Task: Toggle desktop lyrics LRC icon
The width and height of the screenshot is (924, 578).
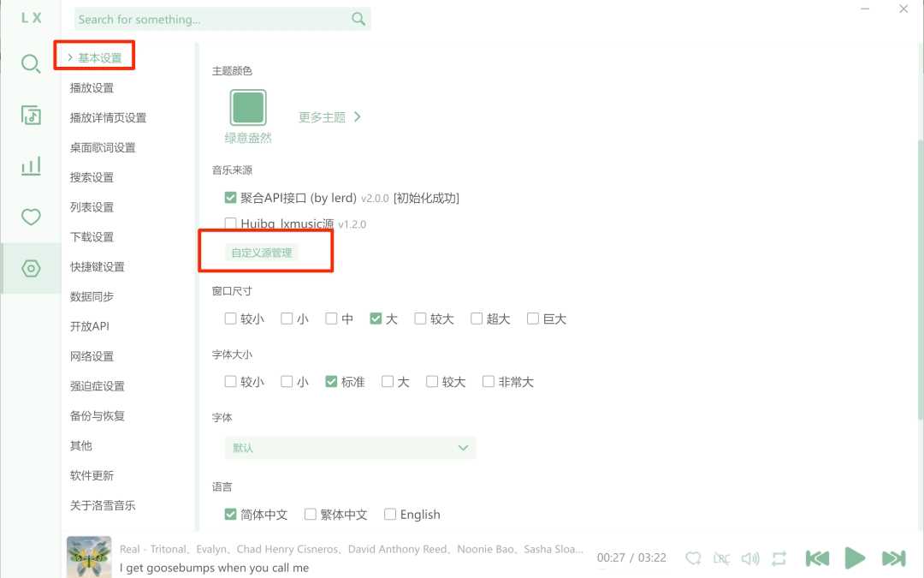Action: click(x=721, y=558)
